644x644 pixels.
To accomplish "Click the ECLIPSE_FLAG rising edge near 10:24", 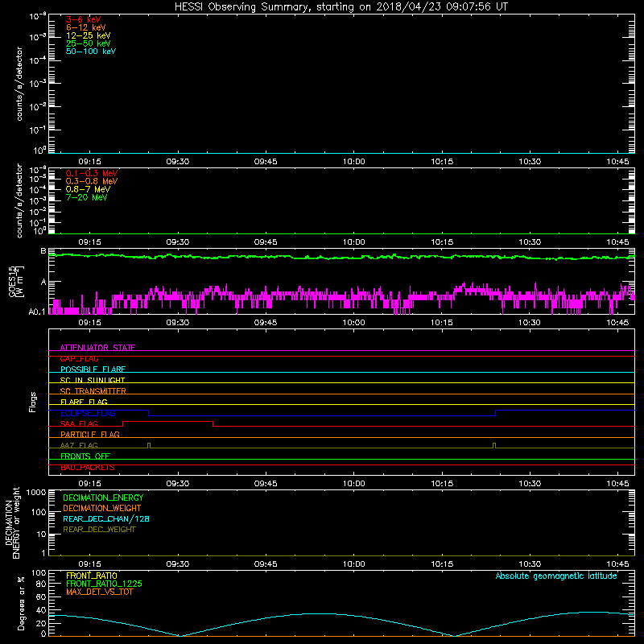I will (x=496, y=413).
